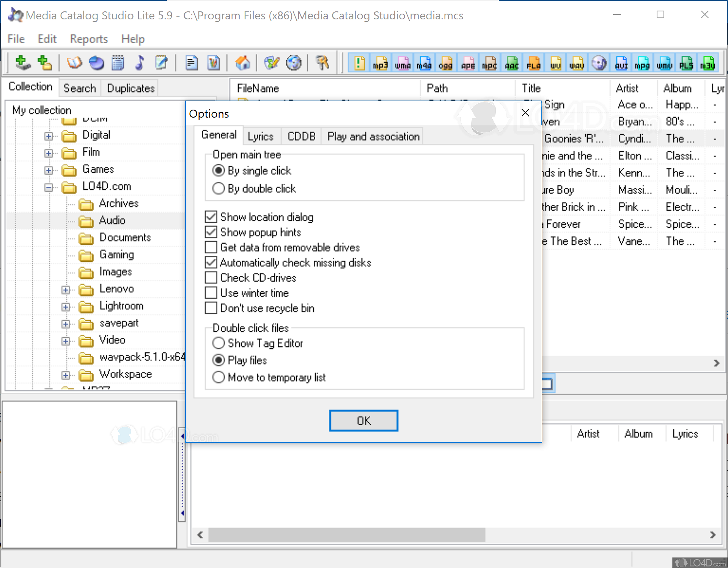Collapse the LO4D.com folder in the tree
728x568 pixels.
coord(48,187)
